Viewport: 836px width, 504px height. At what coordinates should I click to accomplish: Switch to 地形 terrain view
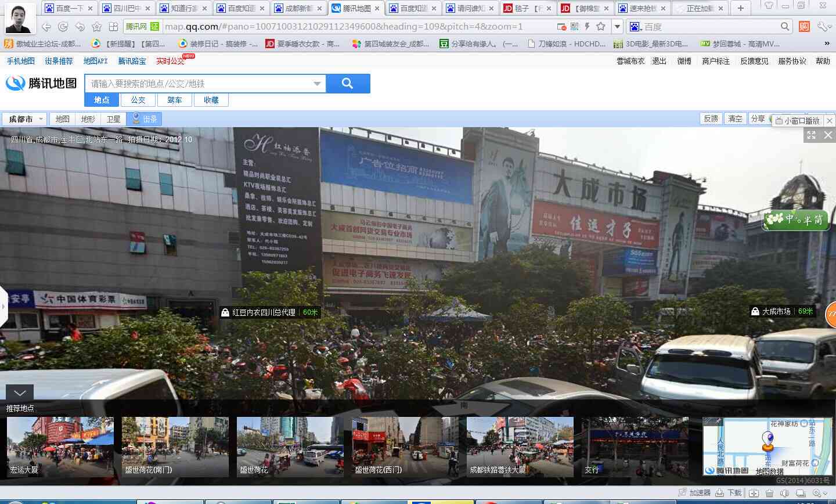(88, 119)
